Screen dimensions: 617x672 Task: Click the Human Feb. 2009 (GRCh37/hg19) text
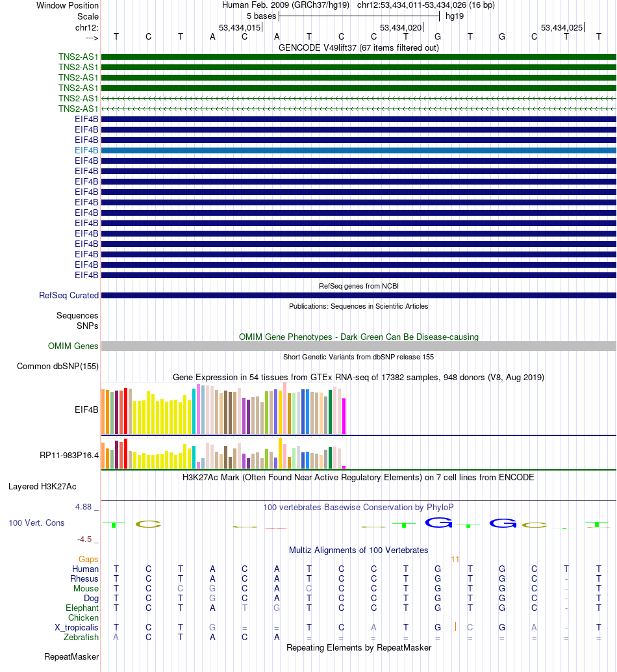coord(286,5)
